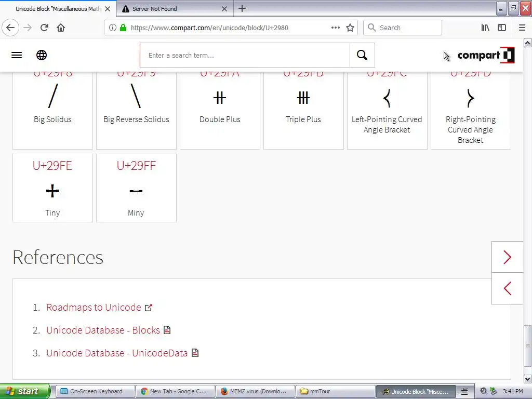Click the keyboard icon in system tray
The height and width of the screenshot is (399, 532).
tap(464, 392)
